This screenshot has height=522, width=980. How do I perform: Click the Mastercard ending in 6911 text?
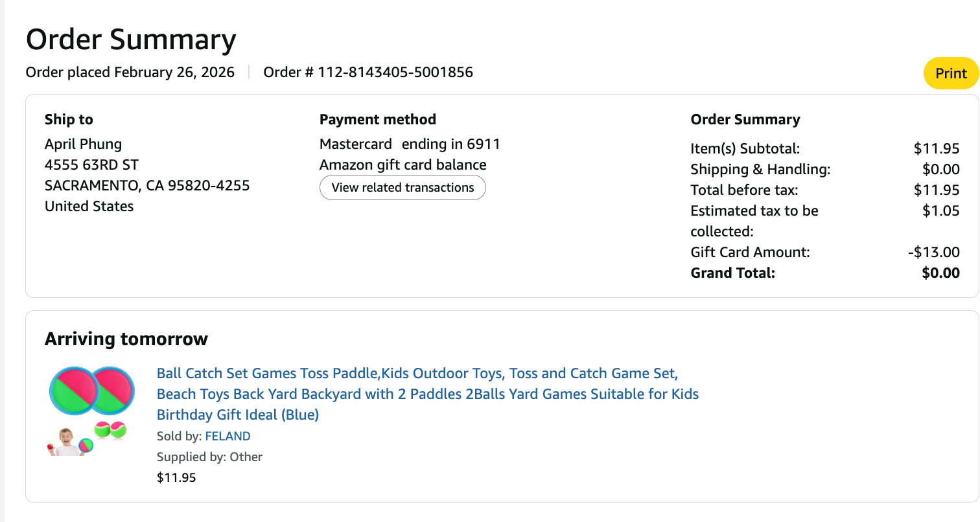coord(410,144)
